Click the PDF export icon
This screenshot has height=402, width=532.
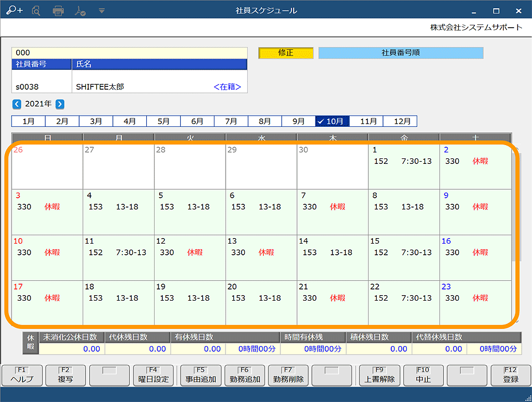[80, 11]
